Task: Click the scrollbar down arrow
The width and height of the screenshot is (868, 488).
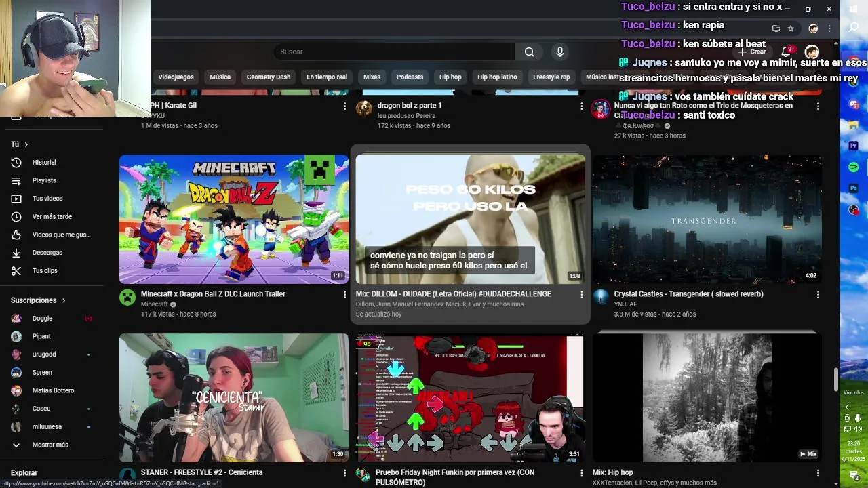Action: click(836, 483)
